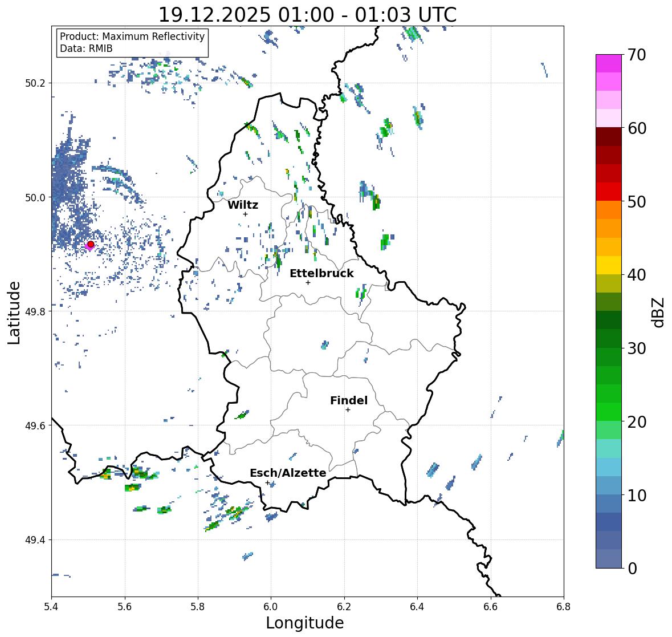
Task: Click the 6.6 longitude tick label
Action: [x=491, y=607]
